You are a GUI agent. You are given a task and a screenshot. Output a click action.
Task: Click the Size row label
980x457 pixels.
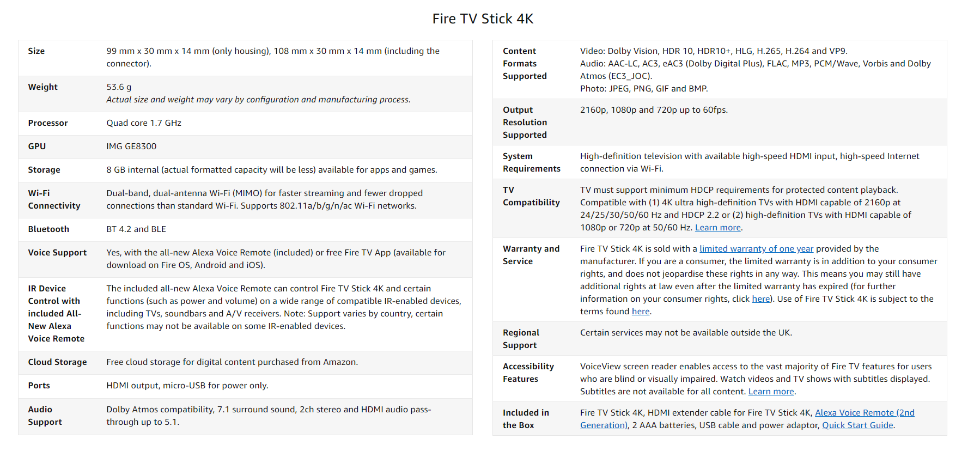[x=36, y=51]
